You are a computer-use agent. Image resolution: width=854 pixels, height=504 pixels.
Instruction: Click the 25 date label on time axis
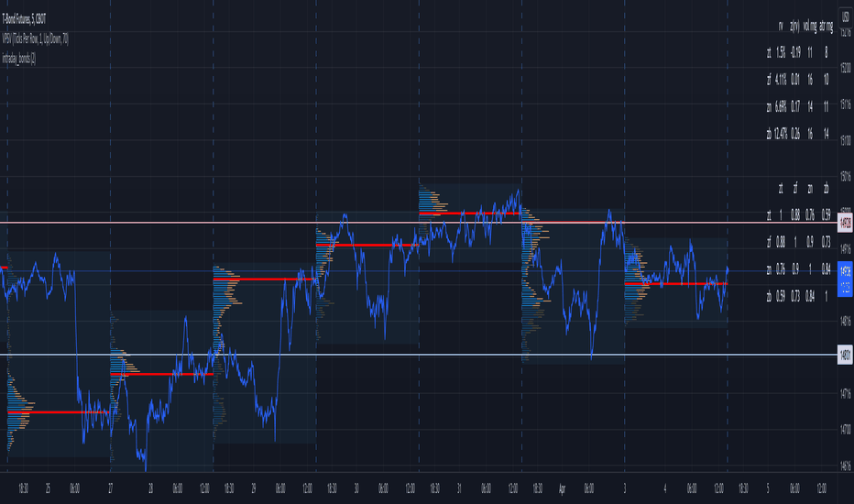pos(48,488)
